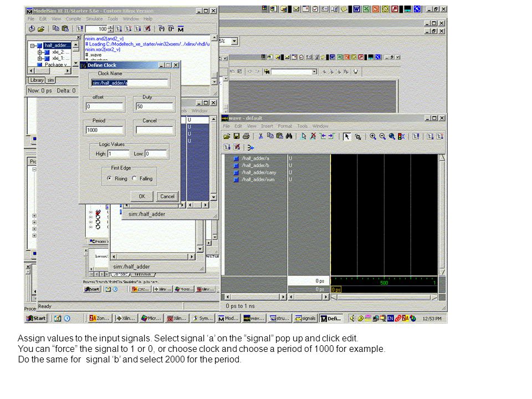Click the Find Next Transition icon
The height and width of the screenshot is (399, 532).
(x=332, y=136)
